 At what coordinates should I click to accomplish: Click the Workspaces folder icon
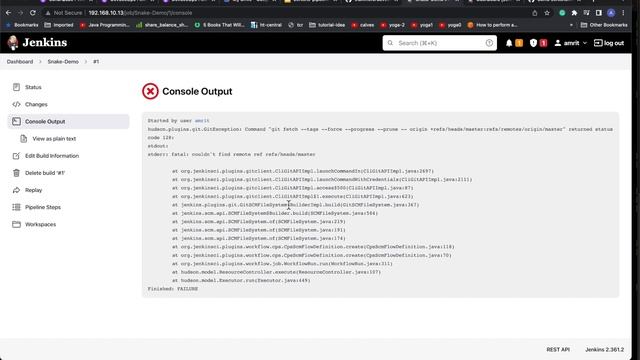(x=16, y=224)
